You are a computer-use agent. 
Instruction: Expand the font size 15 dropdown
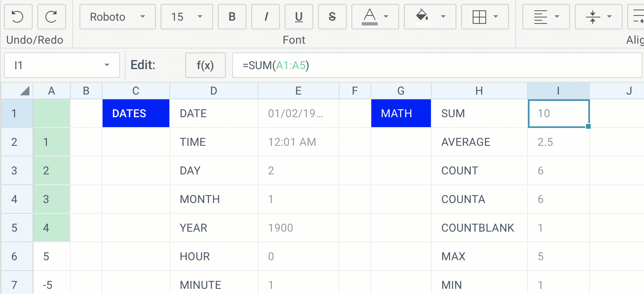click(186, 17)
